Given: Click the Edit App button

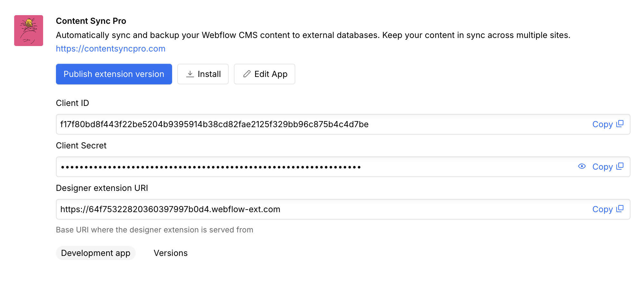Looking at the screenshot, I should [x=264, y=74].
